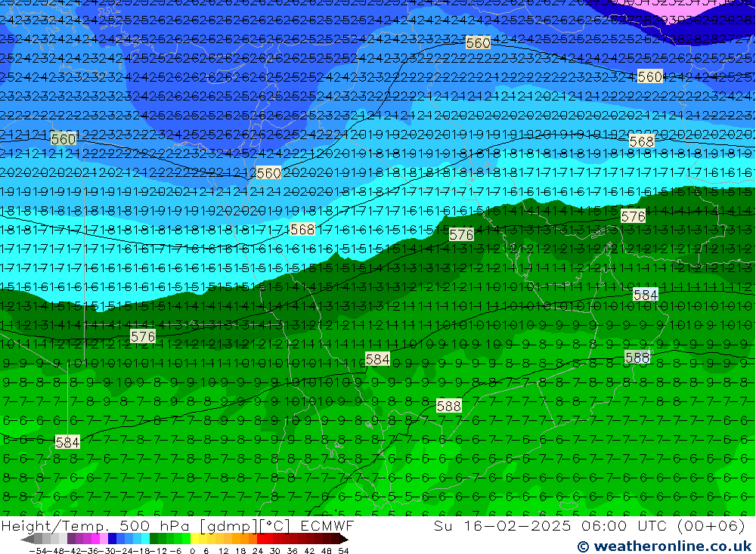Click the "UTC" label
This screenshot has width=756, height=554.
652,525
